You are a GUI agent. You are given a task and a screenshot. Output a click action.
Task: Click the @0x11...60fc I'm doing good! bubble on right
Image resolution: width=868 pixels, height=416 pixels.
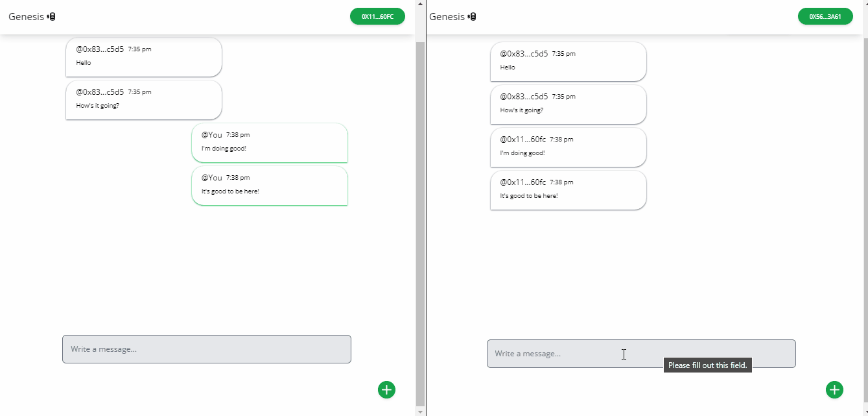tap(569, 147)
